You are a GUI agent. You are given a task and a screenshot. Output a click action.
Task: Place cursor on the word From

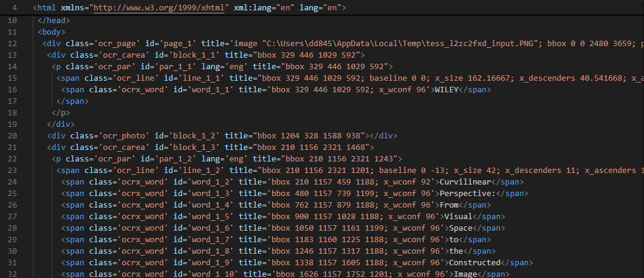coord(449,205)
